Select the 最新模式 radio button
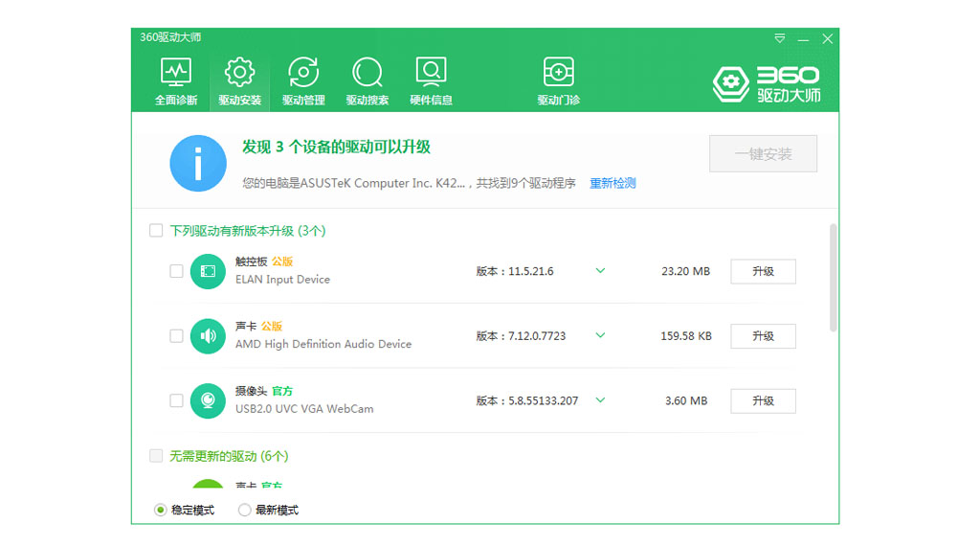 pos(244,511)
